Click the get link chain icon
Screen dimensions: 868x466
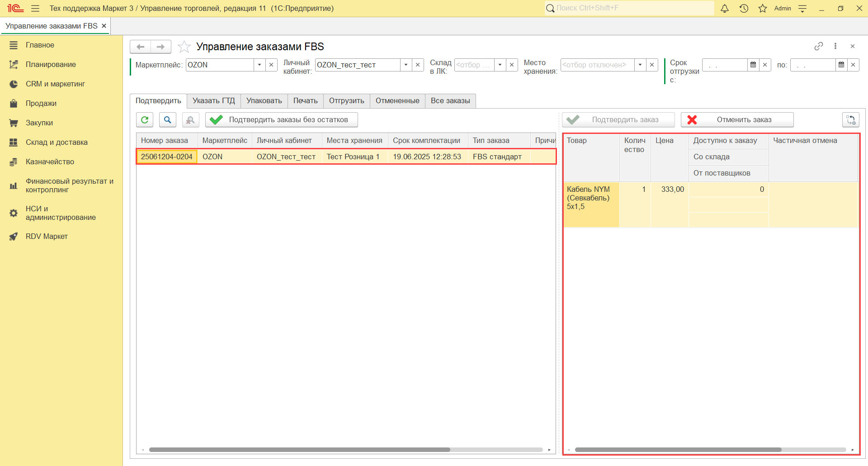pos(818,46)
